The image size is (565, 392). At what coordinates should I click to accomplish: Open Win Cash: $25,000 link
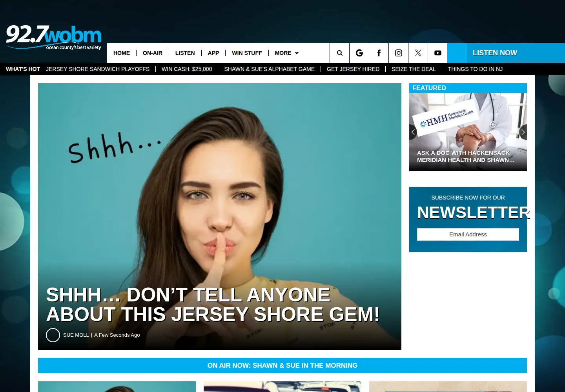pos(187,69)
